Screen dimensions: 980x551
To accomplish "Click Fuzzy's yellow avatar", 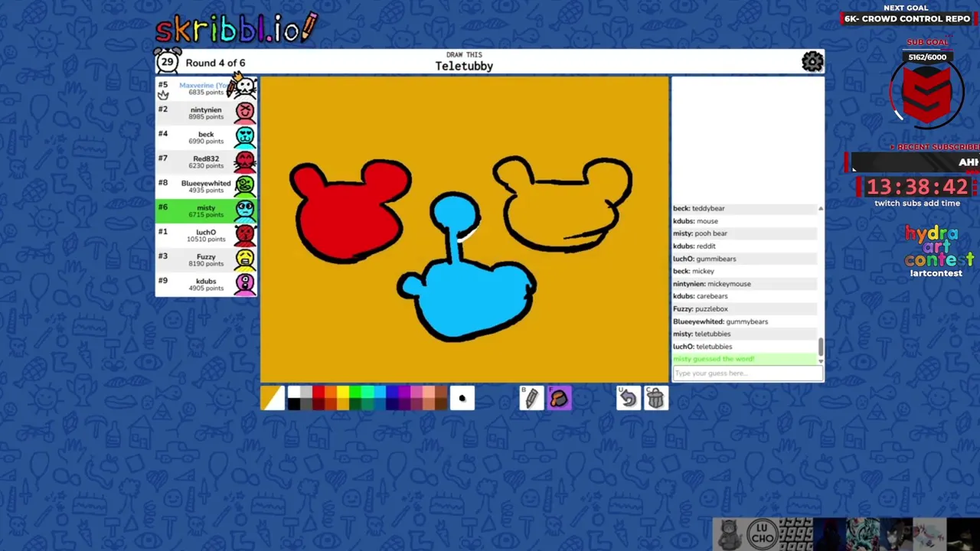I will point(245,259).
